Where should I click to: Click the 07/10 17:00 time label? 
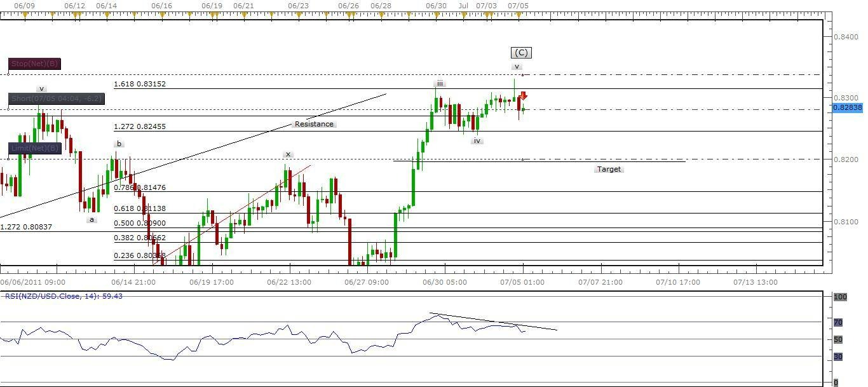pyautogui.click(x=678, y=282)
